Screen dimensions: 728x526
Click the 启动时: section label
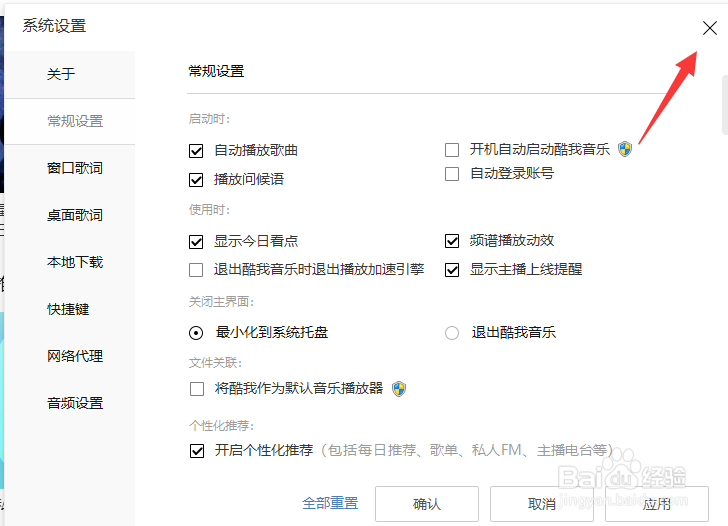[209, 119]
